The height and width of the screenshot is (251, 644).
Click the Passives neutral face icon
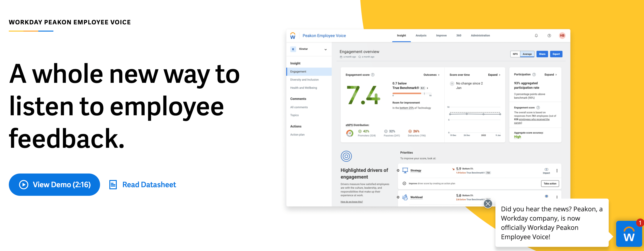[386, 131]
